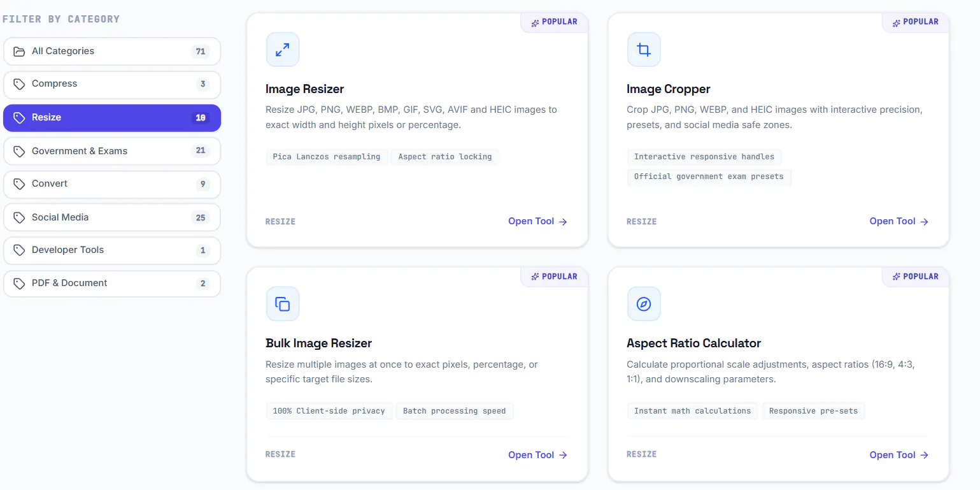Click the Responsive pre-sets tag

point(813,411)
